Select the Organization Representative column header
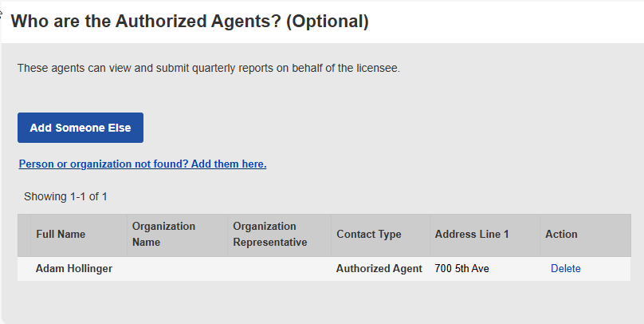 click(269, 235)
